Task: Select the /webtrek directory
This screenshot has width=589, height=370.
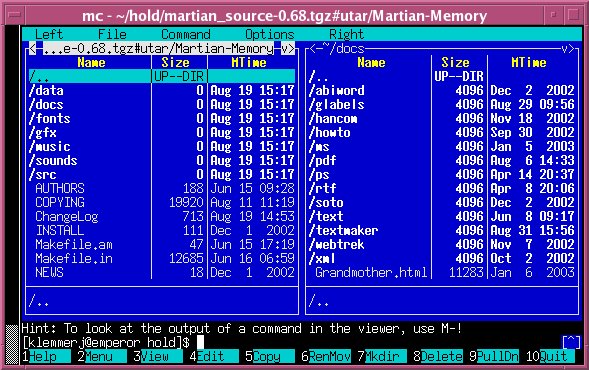Action: [x=442, y=245]
